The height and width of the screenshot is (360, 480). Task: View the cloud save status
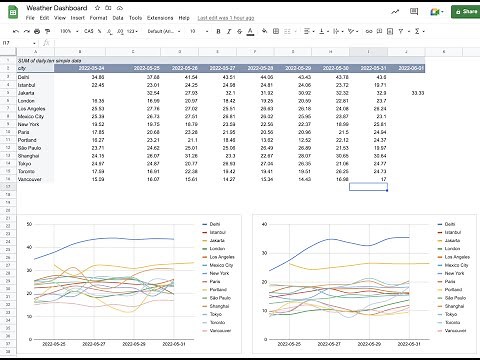[120, 8]
